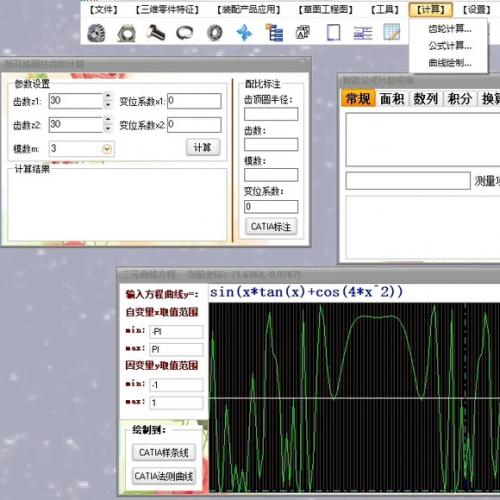Open the 【工具】 menu
Image resolution: width=500 pixels, height=500 pixels.
(385, 10)
